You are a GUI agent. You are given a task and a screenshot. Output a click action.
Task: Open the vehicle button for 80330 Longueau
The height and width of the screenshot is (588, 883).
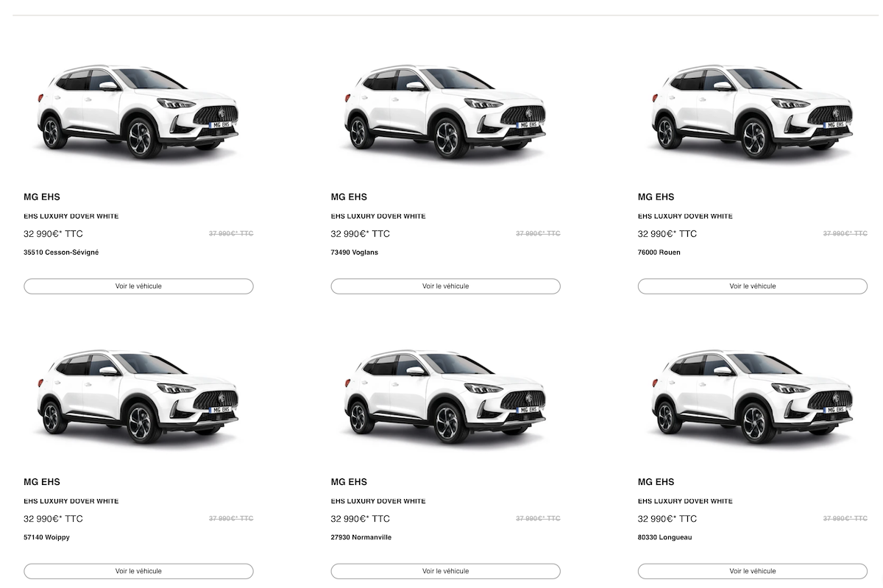[752, 571]
